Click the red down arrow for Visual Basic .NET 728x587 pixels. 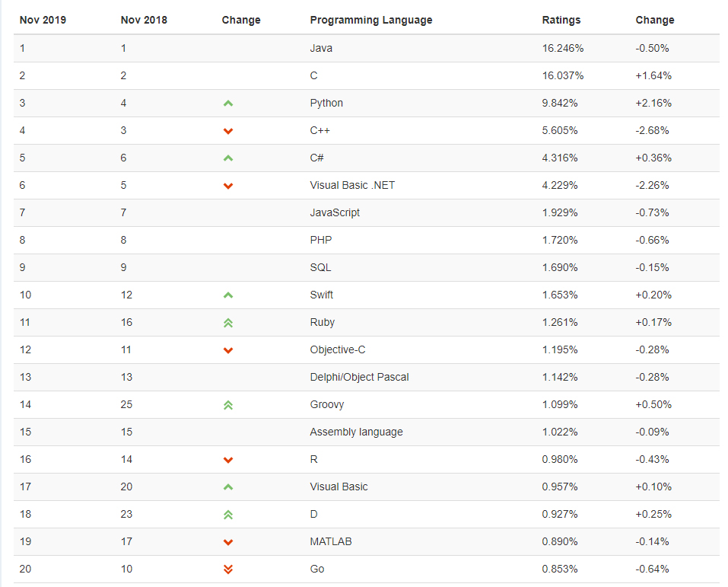pos(228,186)
